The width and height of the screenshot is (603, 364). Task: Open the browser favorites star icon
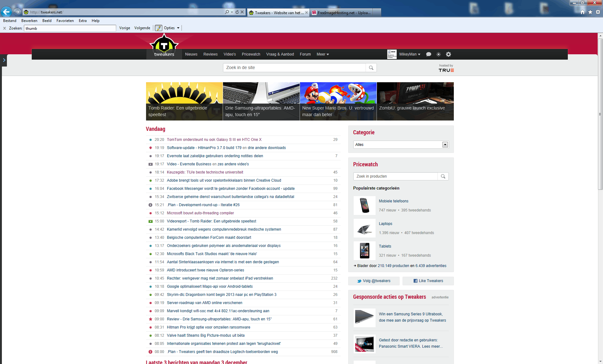pos(590,12)
